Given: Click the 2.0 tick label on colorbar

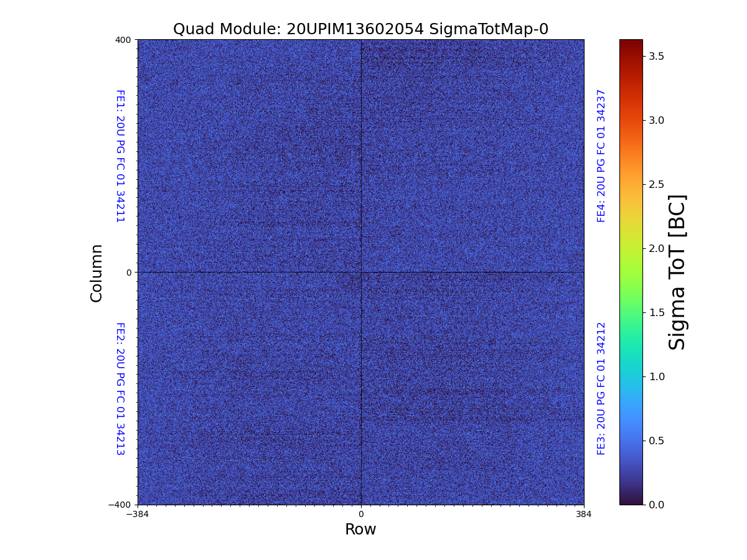Looking at the screenshot, I should [657, 248].
